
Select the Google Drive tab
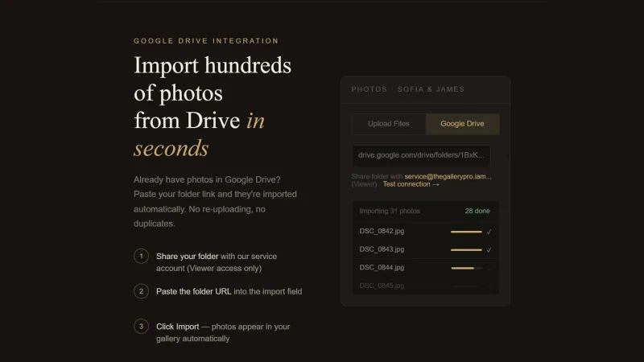pos(462,124)
